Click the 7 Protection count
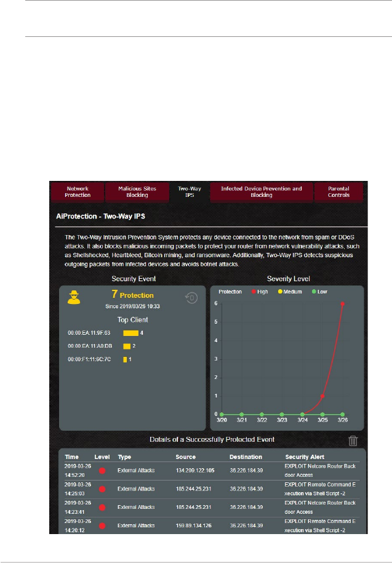Image resolution: width=392 pixels, height=563 pixels. (x=132, y=295)
